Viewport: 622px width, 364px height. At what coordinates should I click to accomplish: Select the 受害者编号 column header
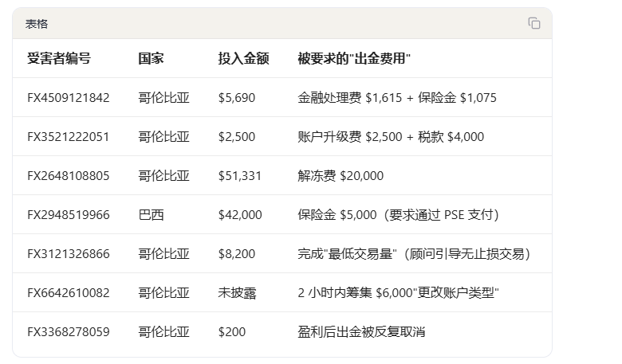[x=59, y=59]
